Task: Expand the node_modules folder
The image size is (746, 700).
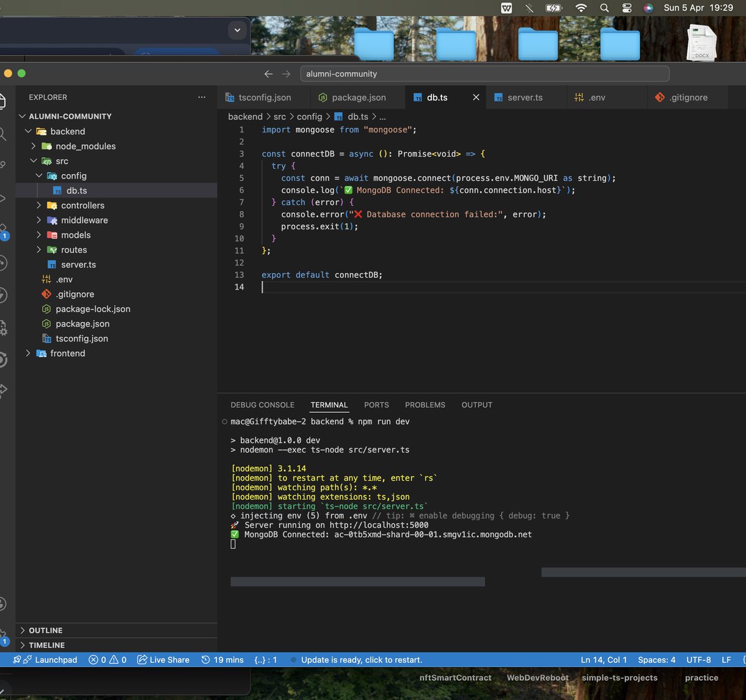Action: [116, 146]
